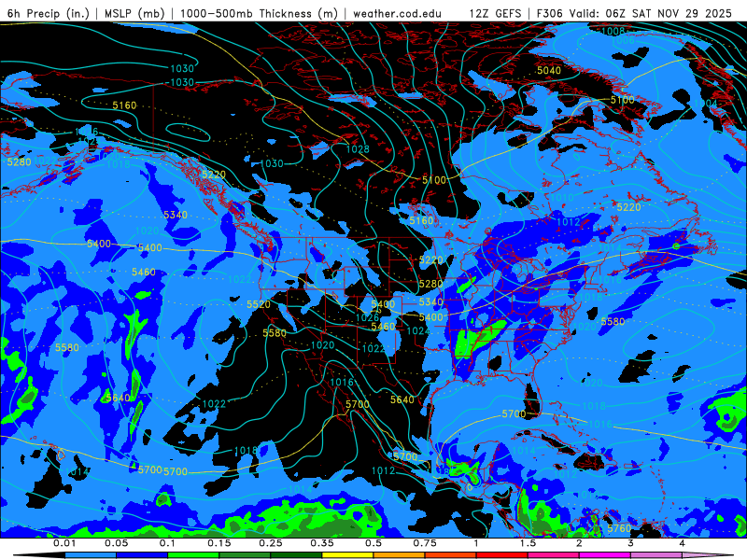This screenshot has width=747, height=560.
Task: Click the 5040 thickness contour label
Action: [549, 71]
